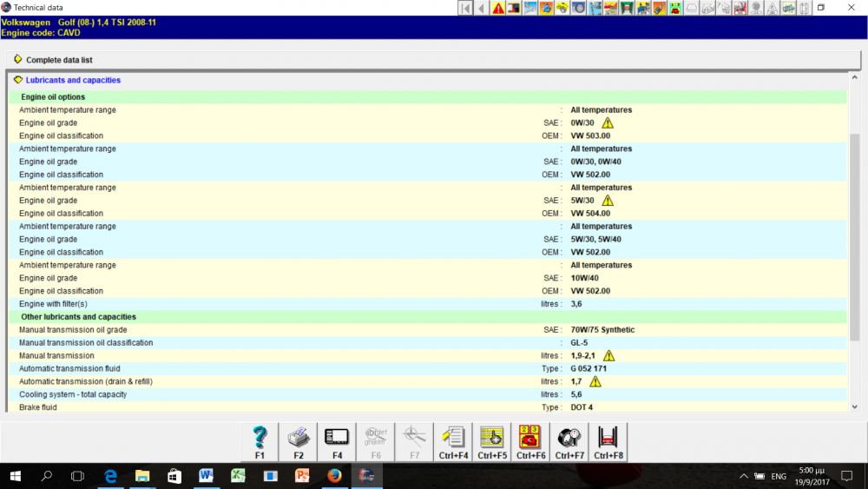Viewport: 868px width, 489px height.
Task: Jump to the first page using the toolbar arrow
Action: pyautogui.click(x=465, y=8)
